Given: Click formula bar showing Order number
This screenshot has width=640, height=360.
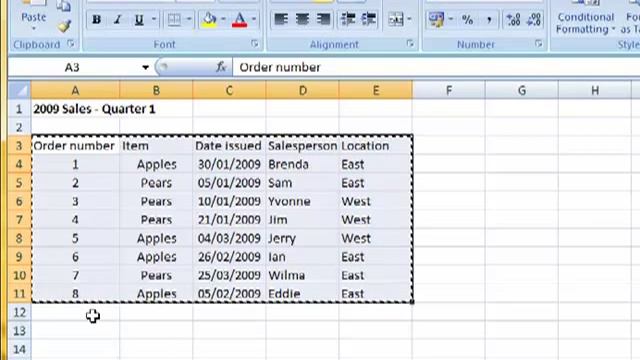Looking at the screenshot, I should tap(436, 67).
